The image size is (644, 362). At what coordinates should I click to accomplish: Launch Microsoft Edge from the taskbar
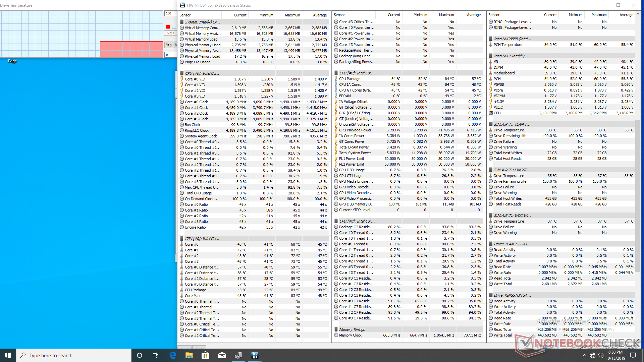pyautogui.click(x=173, y=355)
